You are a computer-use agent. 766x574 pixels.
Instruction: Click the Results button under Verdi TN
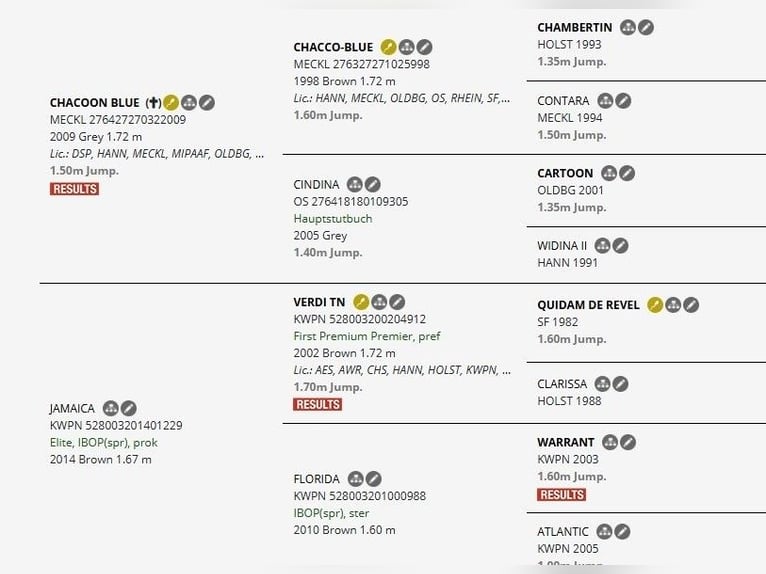tap(317, 404)
